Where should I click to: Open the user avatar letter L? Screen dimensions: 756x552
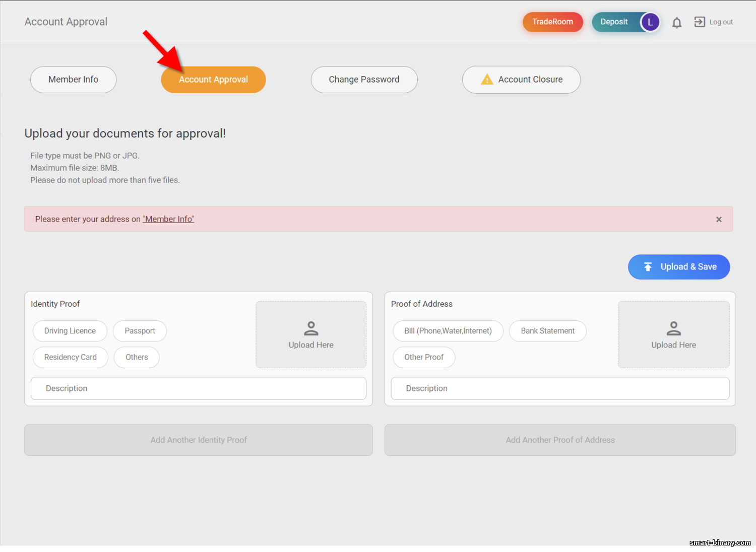pyautogui.click(x=650, y=22)
